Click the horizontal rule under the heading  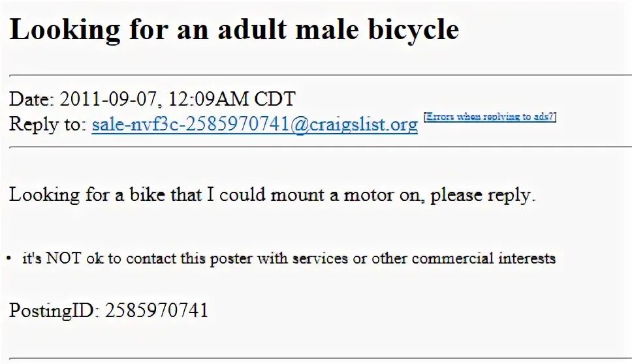pyautogui.click(x=316, y=76)
